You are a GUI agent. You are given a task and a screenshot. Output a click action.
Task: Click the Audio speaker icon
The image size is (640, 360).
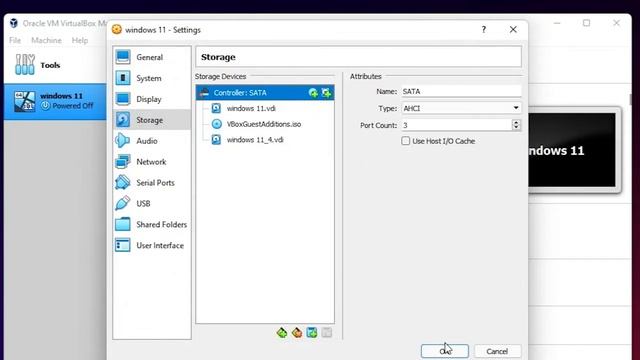tap(123, 141)
